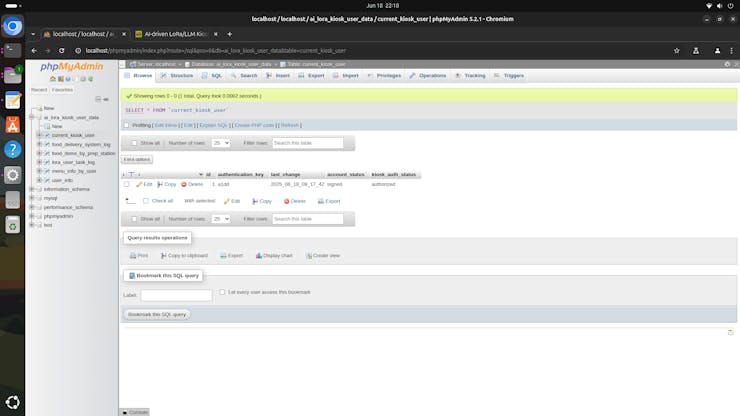Click With selected Delete action
This screenshot has height=416, width=740.
(295, 201)
